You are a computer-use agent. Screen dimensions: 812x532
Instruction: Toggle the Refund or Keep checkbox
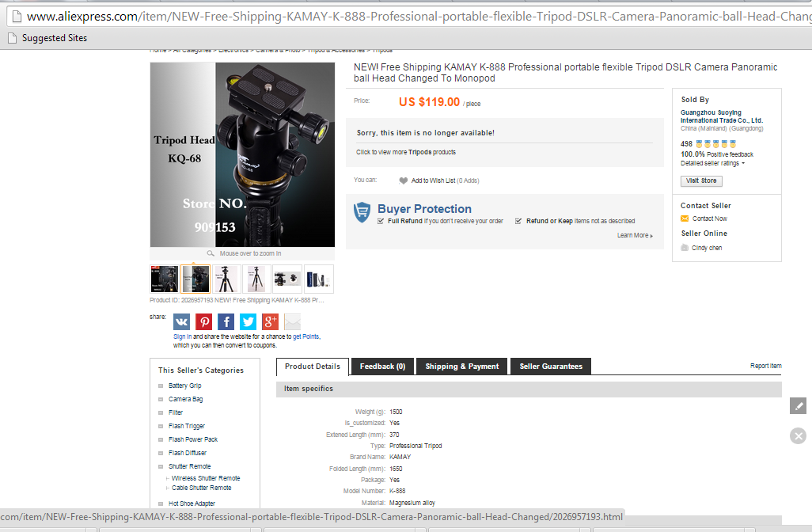coord(518,221)
